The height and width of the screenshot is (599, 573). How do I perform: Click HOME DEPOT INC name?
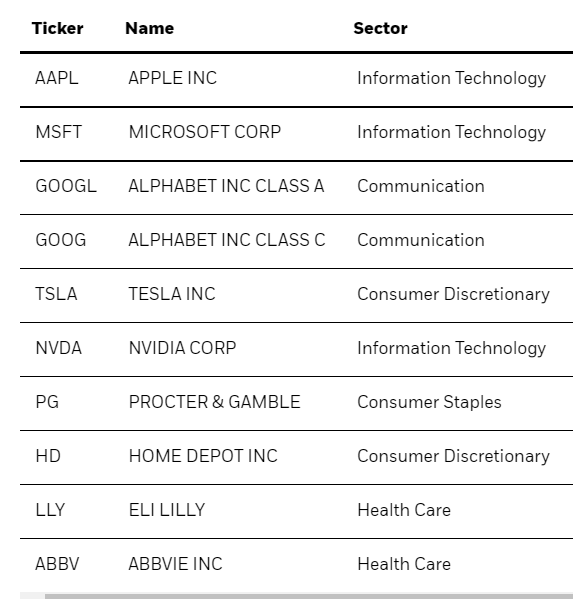click(x=203, y=456)
